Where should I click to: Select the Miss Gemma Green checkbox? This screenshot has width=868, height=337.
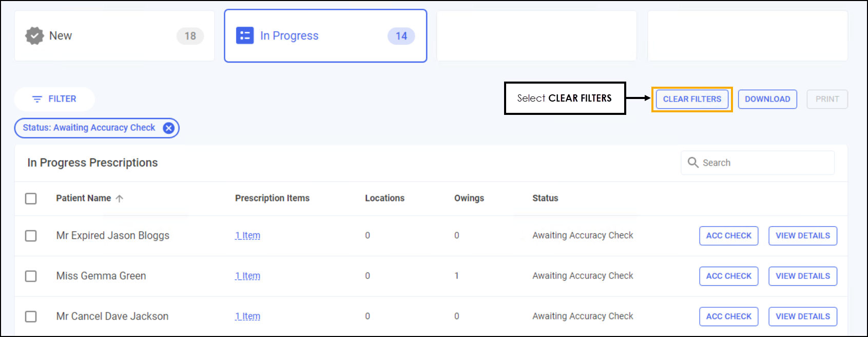(31, 276)
